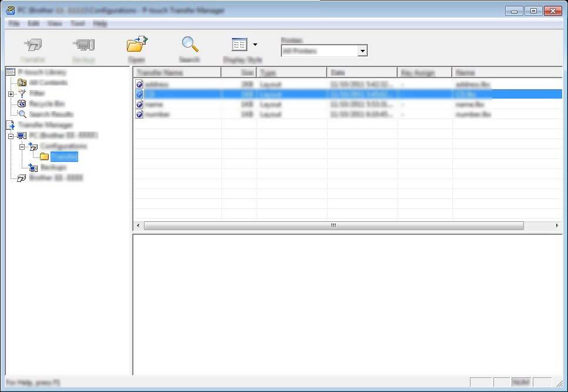Viewport: 568px width, 392px height.
Task: Click the Type cell of the address row
Action: 271,85
